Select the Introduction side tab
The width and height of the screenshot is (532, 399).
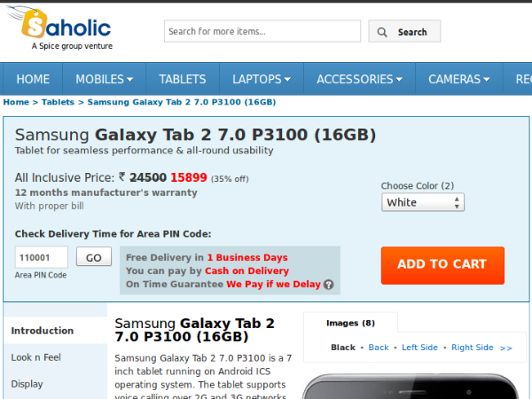click(x=43, y=331)
